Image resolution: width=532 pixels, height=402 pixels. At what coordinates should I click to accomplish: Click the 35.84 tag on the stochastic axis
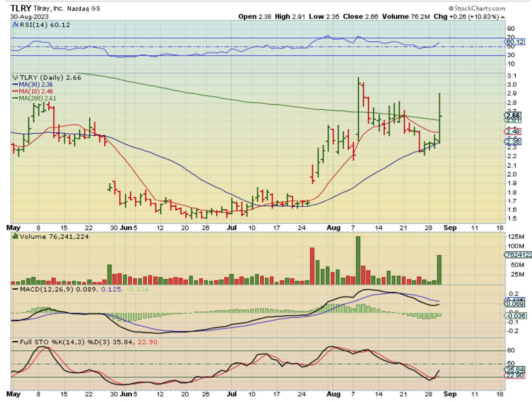coord(515,370)
